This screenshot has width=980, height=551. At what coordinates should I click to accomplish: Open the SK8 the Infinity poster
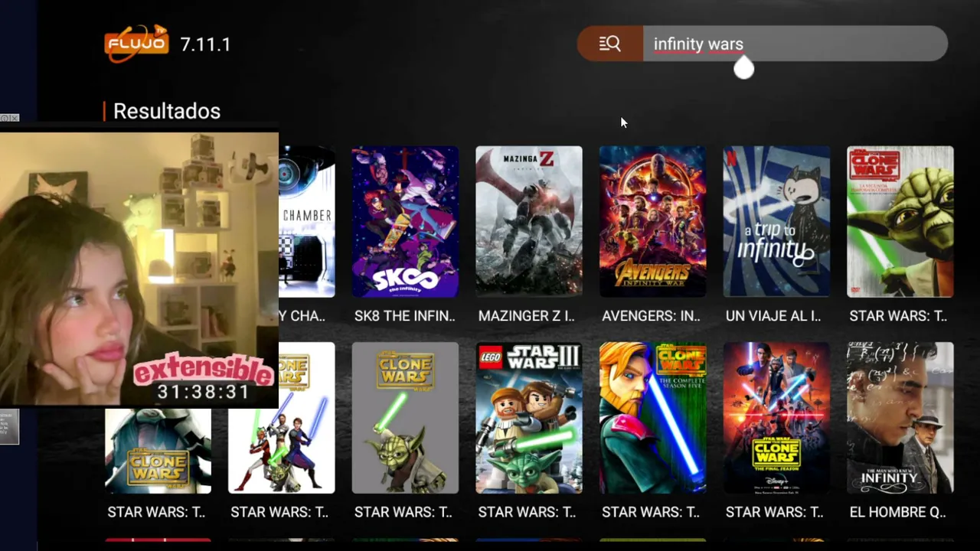point(405,221)
